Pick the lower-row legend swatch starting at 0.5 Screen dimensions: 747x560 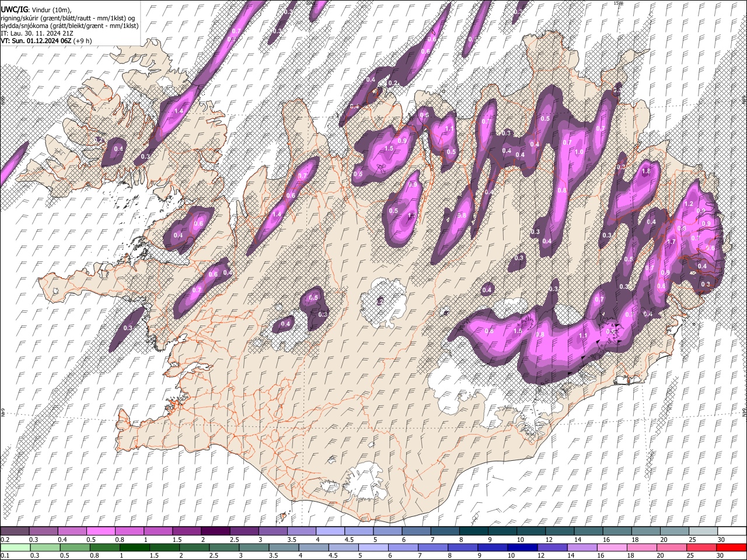pos(75,547)
